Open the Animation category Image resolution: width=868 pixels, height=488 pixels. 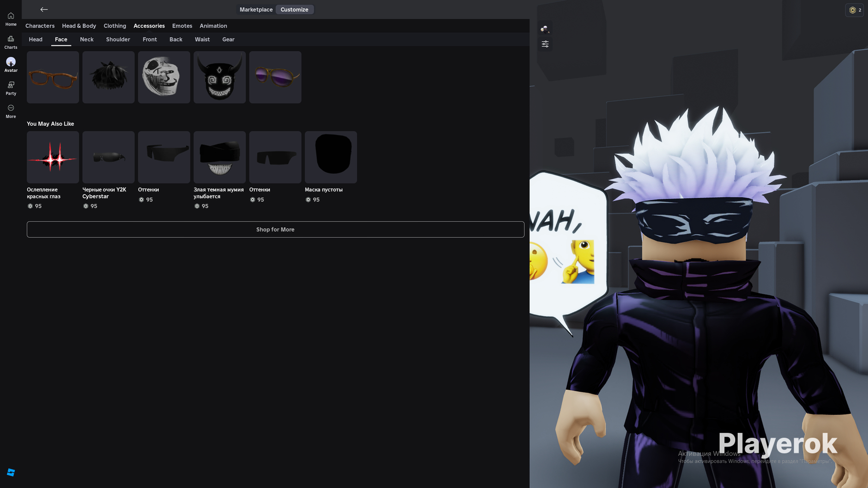click(x=213, y=26)
